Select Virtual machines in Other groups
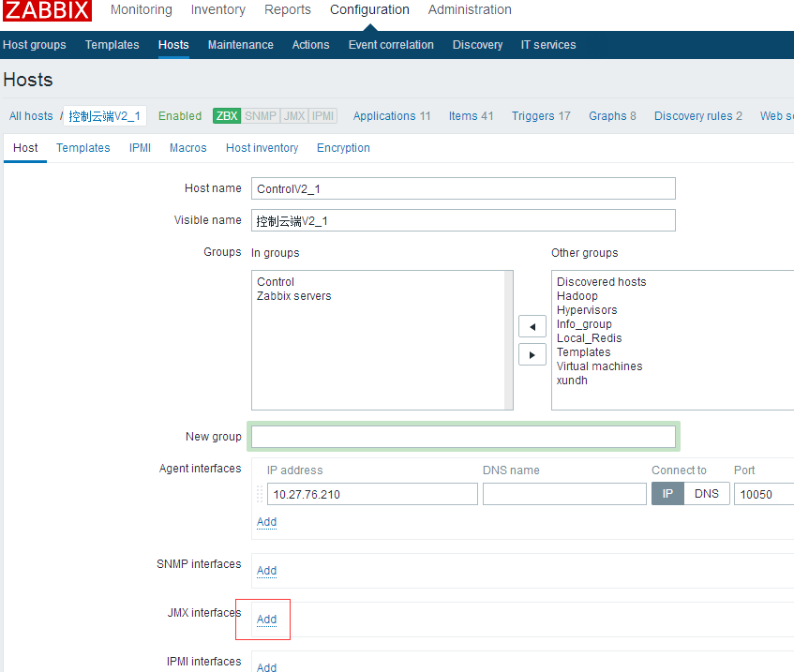Screen dimensions: 794x672 tap(600, 366)
